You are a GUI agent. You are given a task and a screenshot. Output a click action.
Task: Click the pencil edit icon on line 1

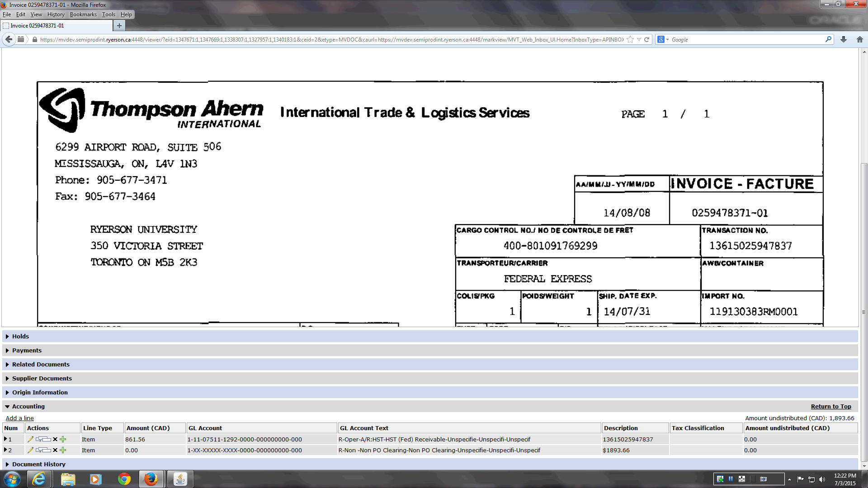[x=30, y=439]
